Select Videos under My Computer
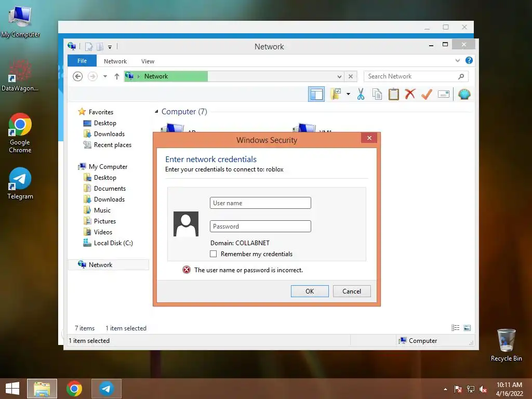 point(103,232)
